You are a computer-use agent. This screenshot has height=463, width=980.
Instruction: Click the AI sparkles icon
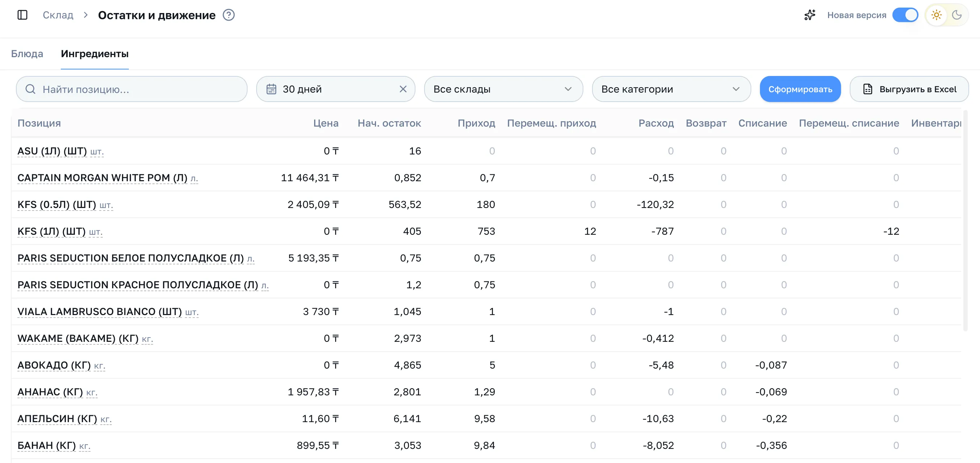point(809,15)
